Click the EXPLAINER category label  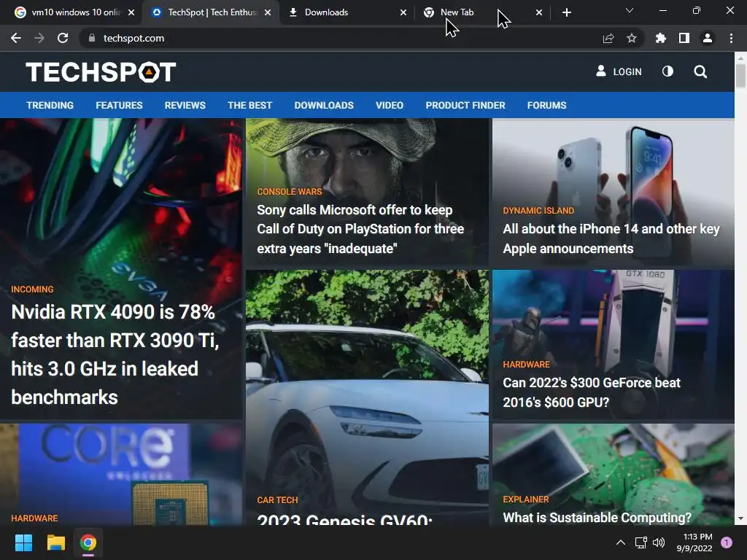(x=526, y=499)
